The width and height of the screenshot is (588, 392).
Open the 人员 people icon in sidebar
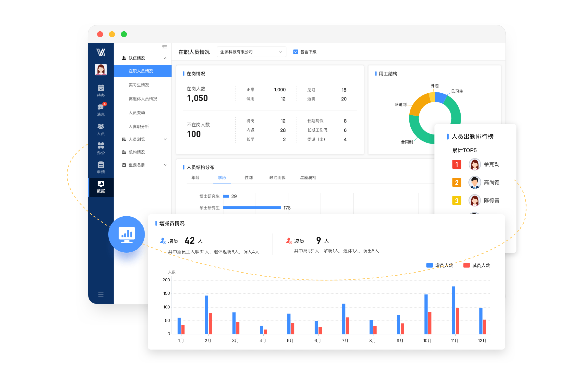pos(101,129)
